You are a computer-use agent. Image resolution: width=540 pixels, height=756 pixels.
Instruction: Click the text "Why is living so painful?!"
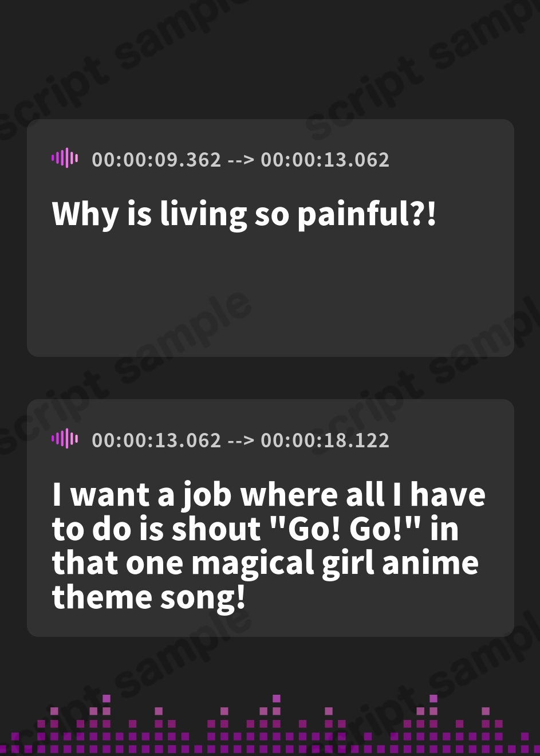pos(245,214)
